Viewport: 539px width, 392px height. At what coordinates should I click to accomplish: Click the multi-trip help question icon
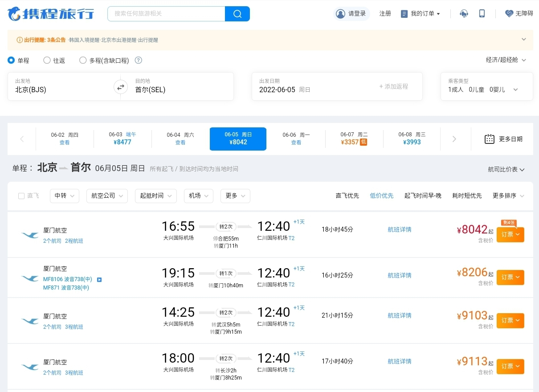point(138,60)
